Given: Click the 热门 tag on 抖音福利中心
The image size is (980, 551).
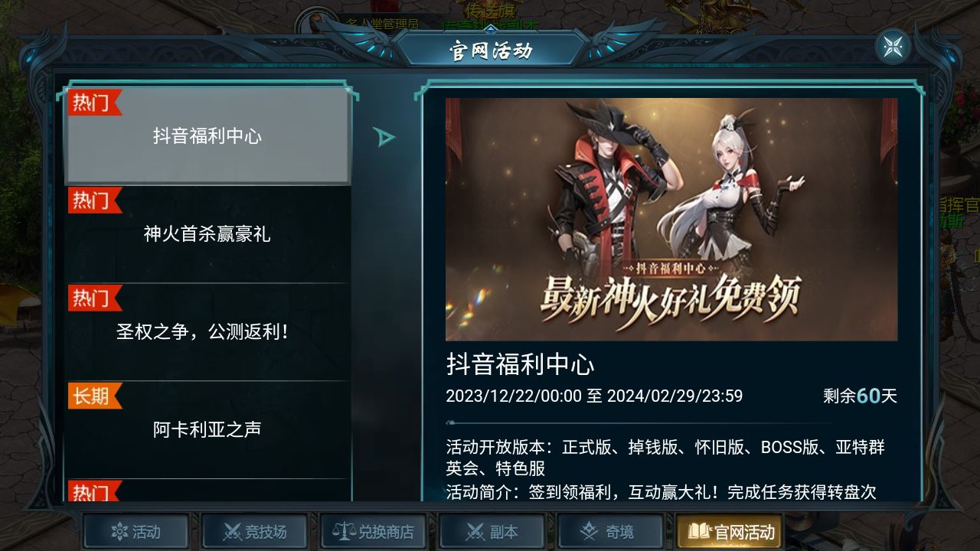Looking at the screenshot, I should pyautogui.click(x=93, y=103).
